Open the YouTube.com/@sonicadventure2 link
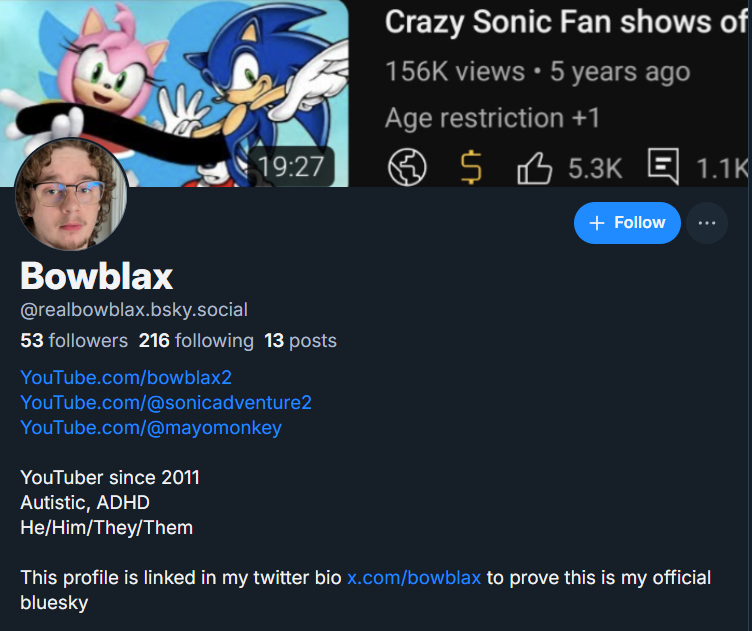The image size is (752, 631). (166, 402)
